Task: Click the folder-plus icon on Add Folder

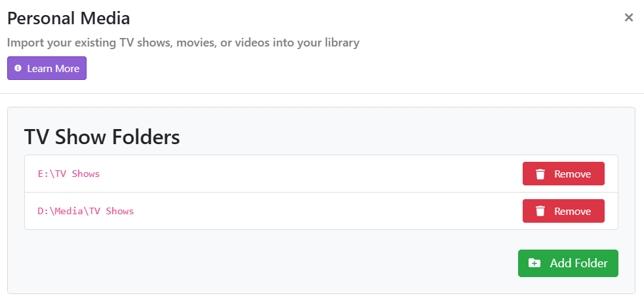Action: coord(534,263)
